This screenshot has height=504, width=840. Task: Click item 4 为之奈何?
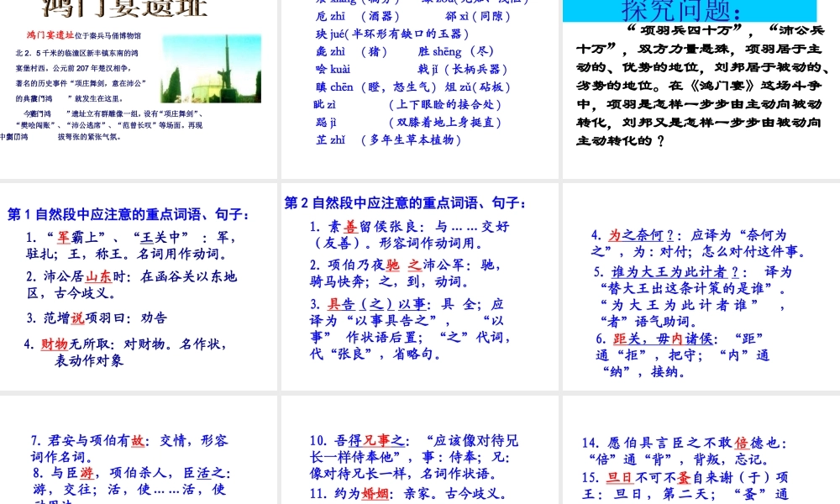coord(699,243)
